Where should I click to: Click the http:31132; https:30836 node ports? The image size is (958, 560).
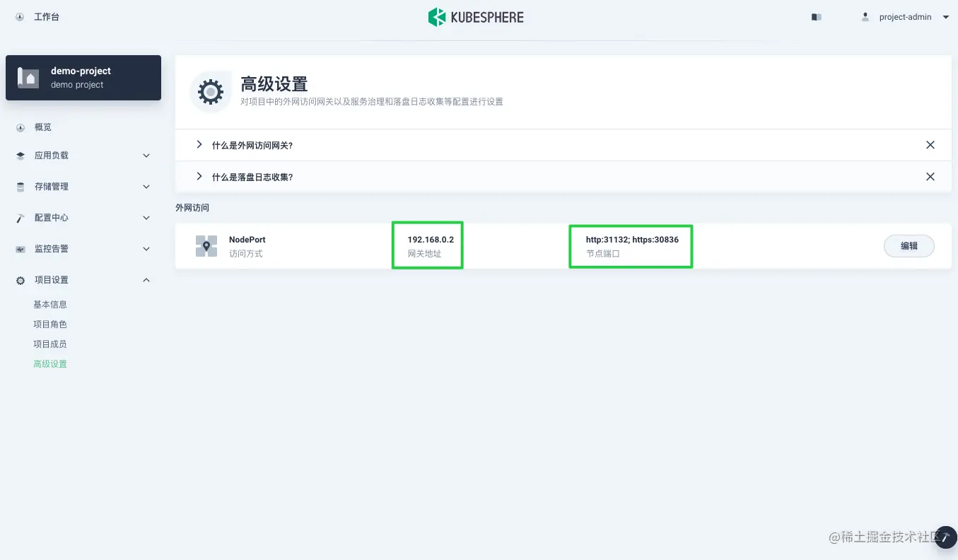pyautogui.click(x=632, y=240)
